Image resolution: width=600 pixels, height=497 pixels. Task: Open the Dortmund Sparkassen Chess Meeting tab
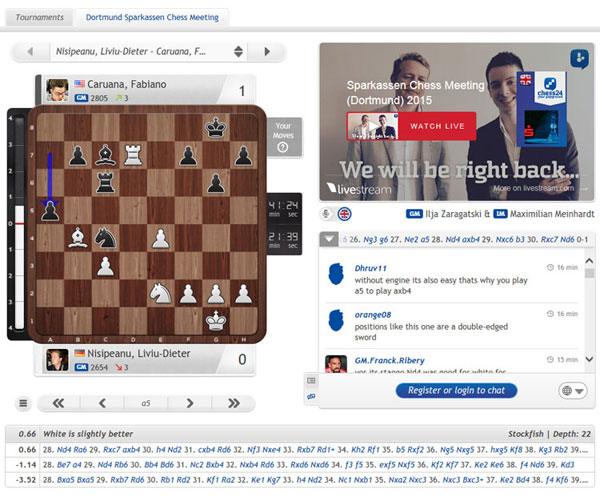[152, 17]
